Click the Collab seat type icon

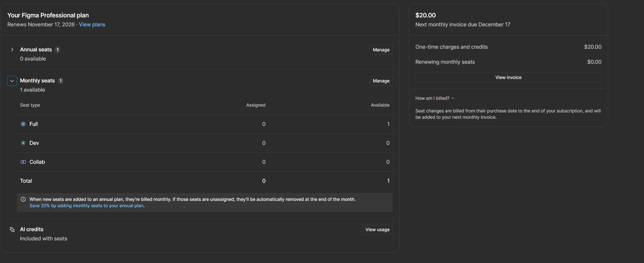click(23, 162)
